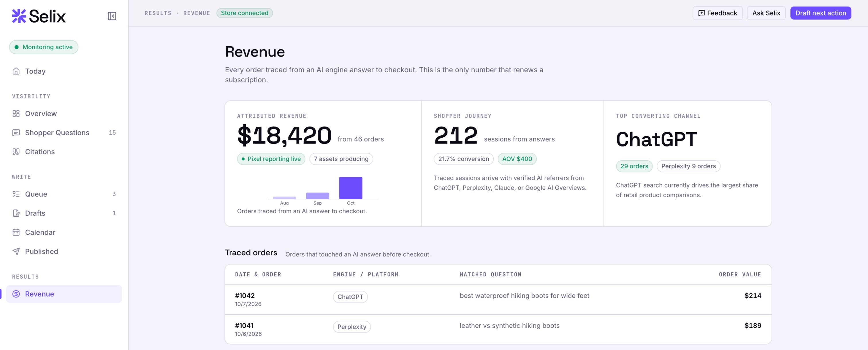Click the Calendar icon in sidebar

point(16,232)
